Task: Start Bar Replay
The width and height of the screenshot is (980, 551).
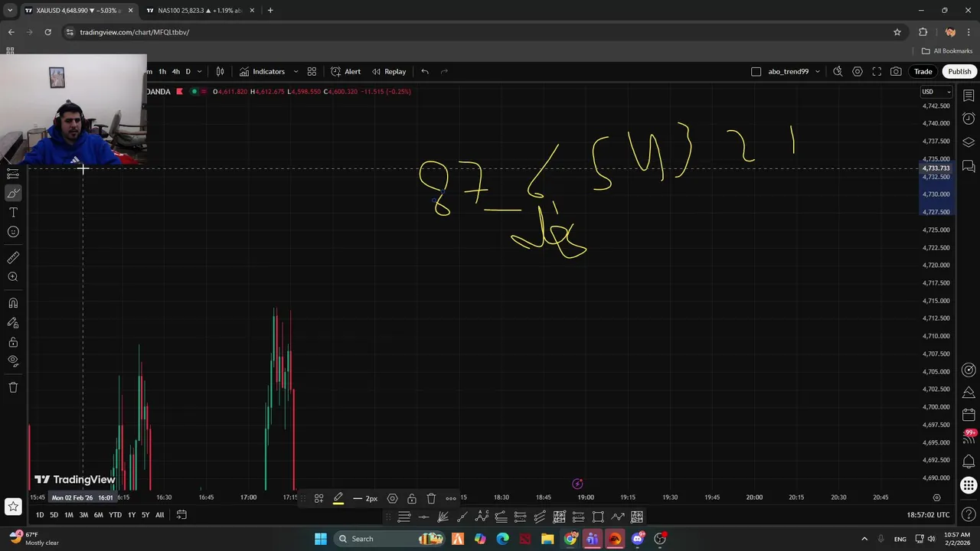Action: (x=389, y=71)
